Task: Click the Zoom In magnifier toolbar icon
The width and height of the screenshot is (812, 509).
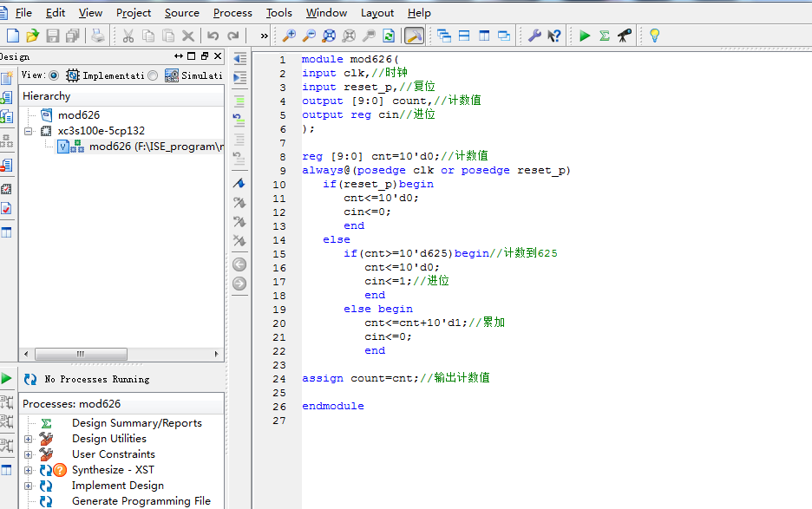Action: pos(289,36)
